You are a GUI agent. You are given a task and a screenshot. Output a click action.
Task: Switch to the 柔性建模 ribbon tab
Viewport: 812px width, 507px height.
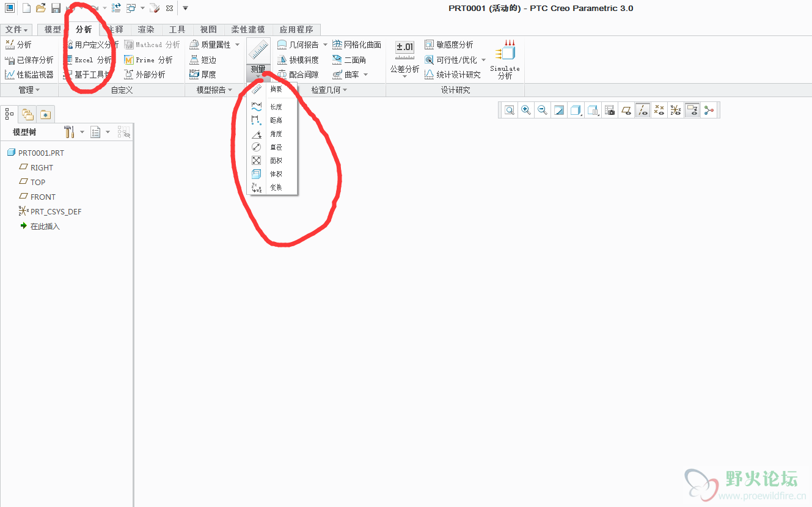coord(248,29)
